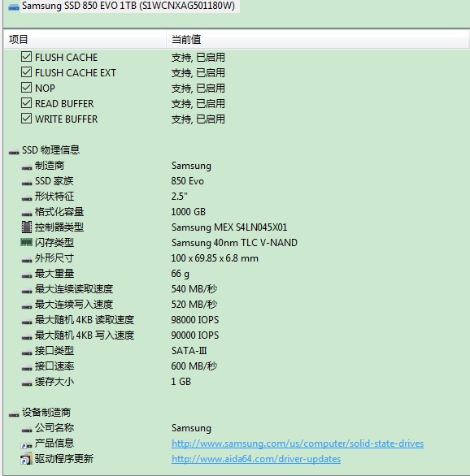This screenshot has width=470, height=476.
Task: Select the 公司名称 row label
Action: pos(54,428)
